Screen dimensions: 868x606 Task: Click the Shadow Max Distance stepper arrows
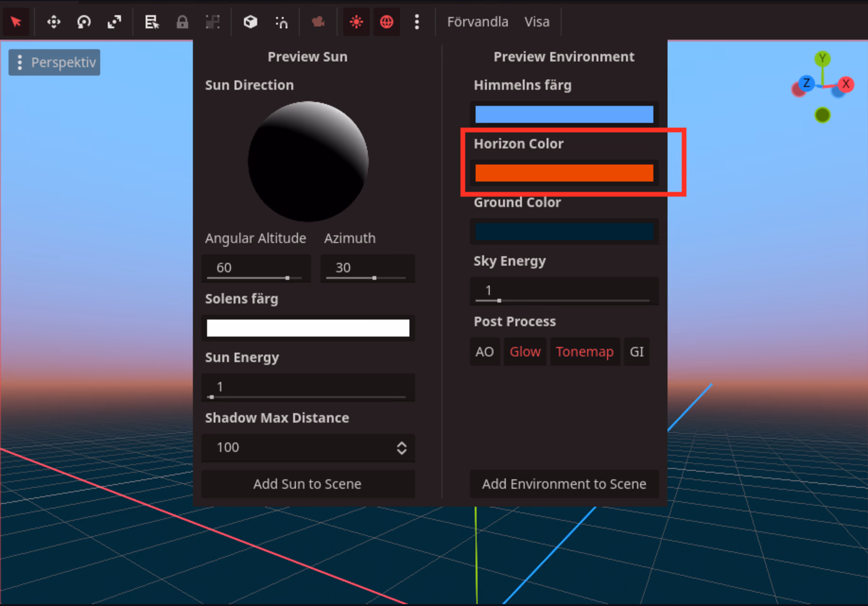click(401, 448)
